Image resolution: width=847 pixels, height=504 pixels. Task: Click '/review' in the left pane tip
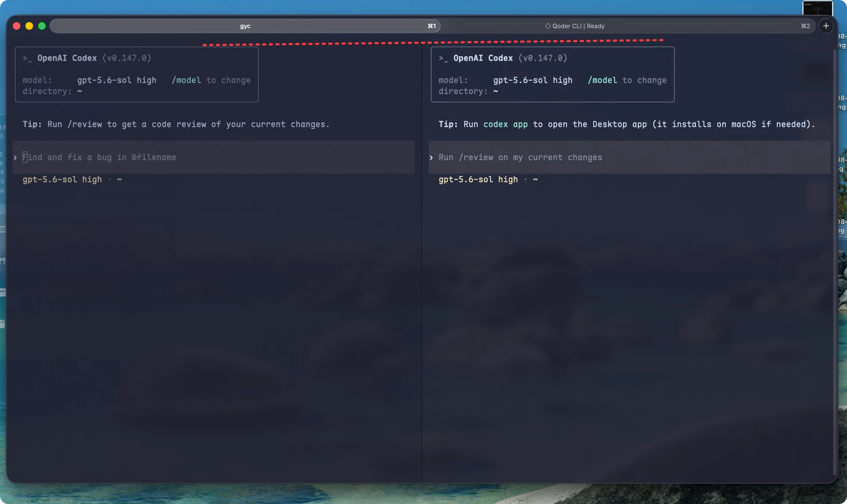click(x=85, y=124)
